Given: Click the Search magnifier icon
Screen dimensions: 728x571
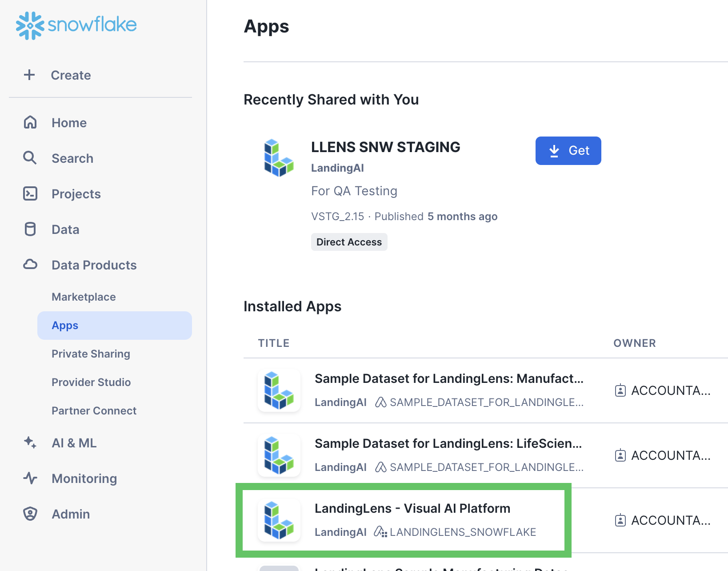Looking at the screenshot, I should (30, 158).
